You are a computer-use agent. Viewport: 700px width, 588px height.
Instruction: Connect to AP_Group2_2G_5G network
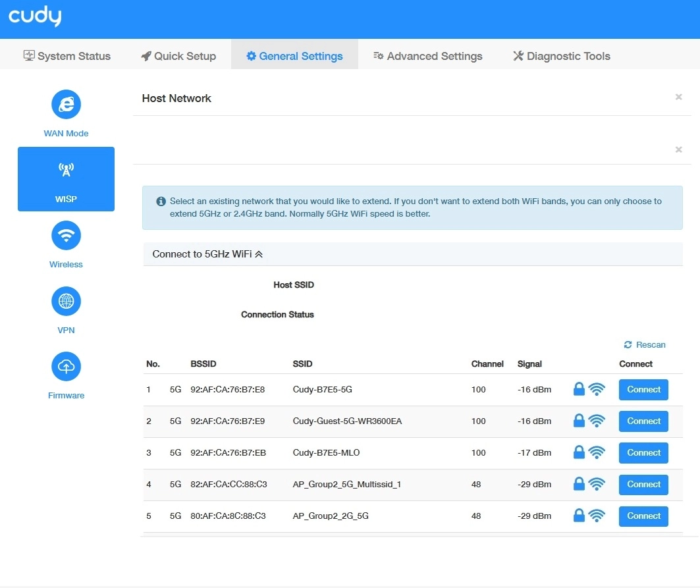tap(643, 517)
